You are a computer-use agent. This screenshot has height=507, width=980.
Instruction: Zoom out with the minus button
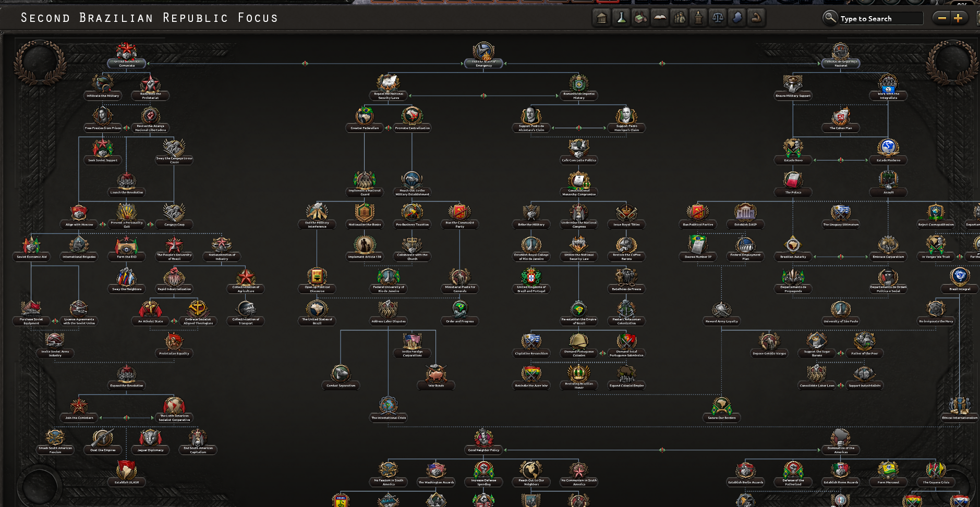coord(942,18)
